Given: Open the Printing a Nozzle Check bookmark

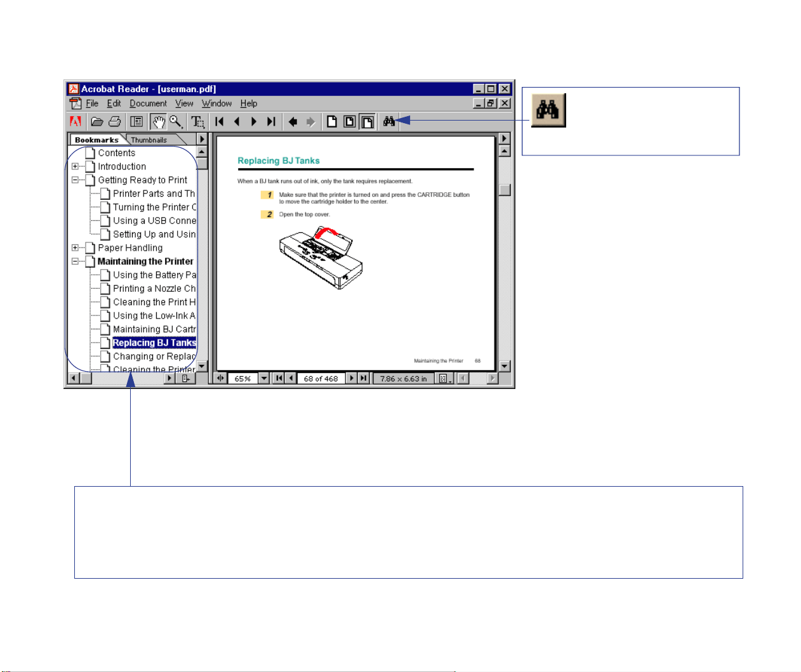Looking at the screenshot, I should pos(155,288).
